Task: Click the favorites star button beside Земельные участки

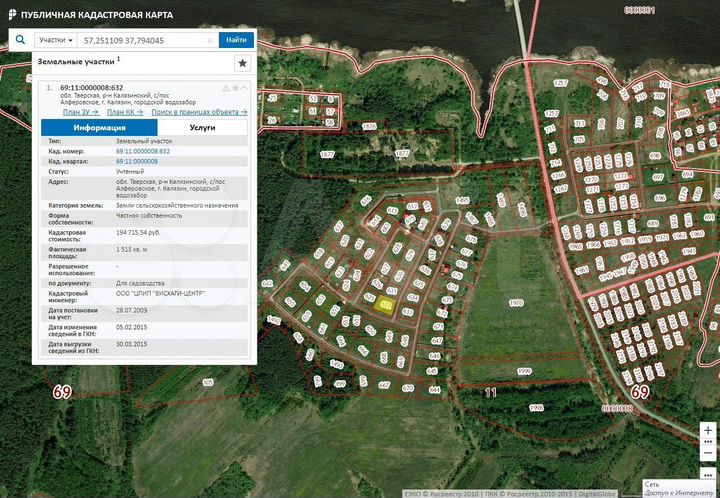Action: [242, 63]
